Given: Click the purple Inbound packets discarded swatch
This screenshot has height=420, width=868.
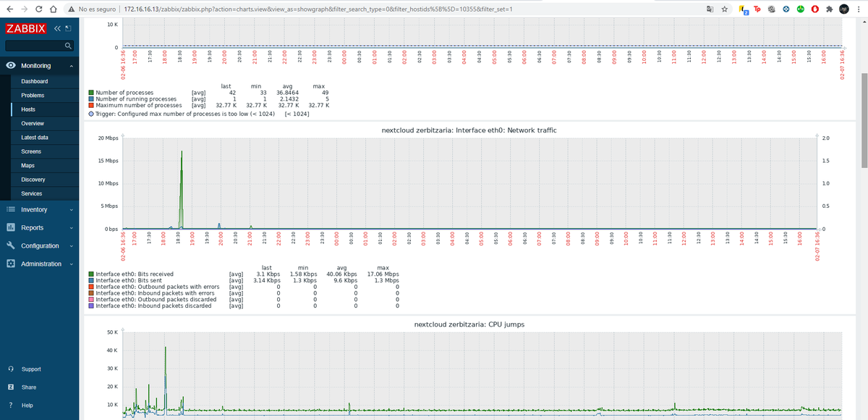Looking at the screenshot, I should coord(90,306).
